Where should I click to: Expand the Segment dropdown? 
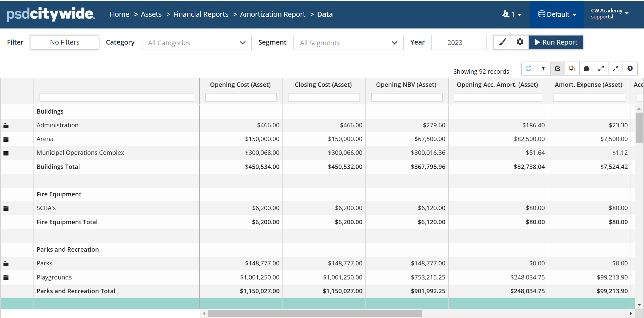tap(348, 43)
